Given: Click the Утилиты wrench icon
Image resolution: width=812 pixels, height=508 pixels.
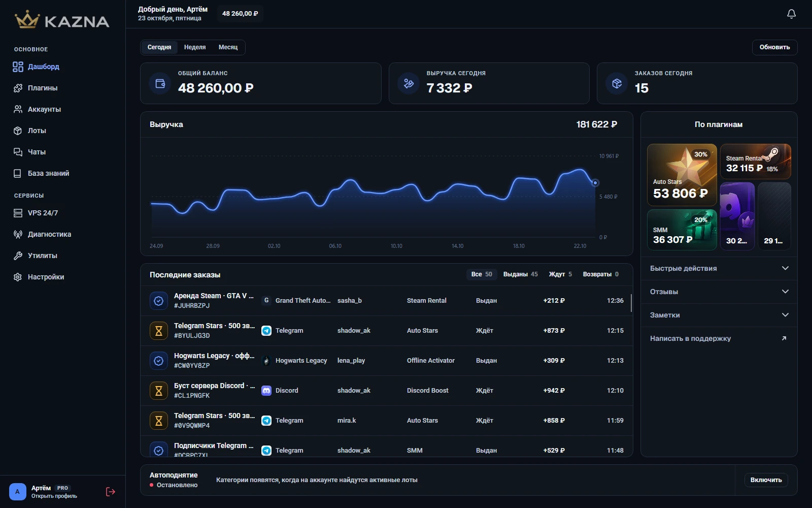Looking at the screenshot, I should [x=18, y=256].
